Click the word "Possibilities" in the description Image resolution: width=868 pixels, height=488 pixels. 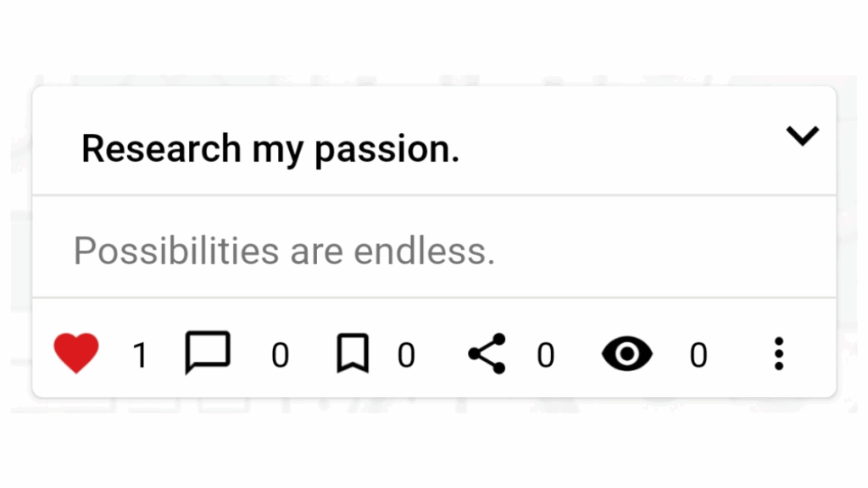[x=176, y=251]
